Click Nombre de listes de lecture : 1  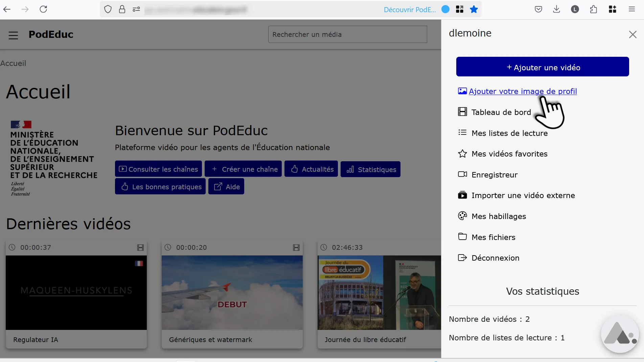[x=507, y=338]
